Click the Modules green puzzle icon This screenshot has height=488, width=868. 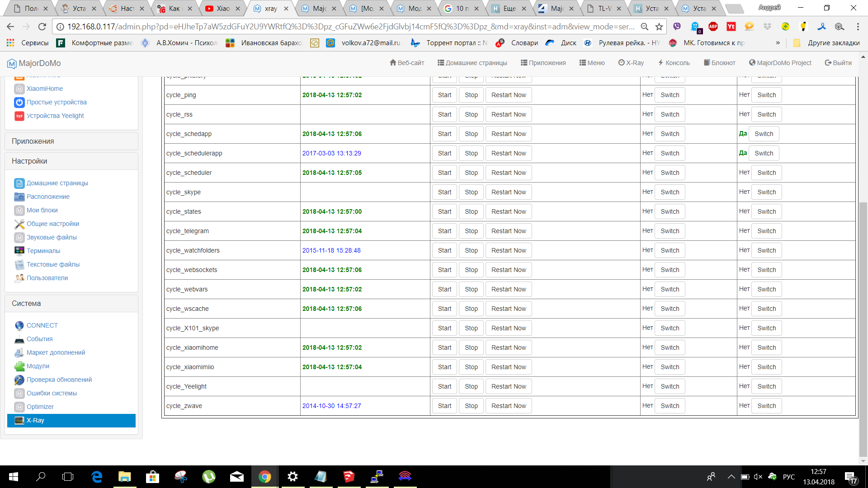click(x=19, y=366)
